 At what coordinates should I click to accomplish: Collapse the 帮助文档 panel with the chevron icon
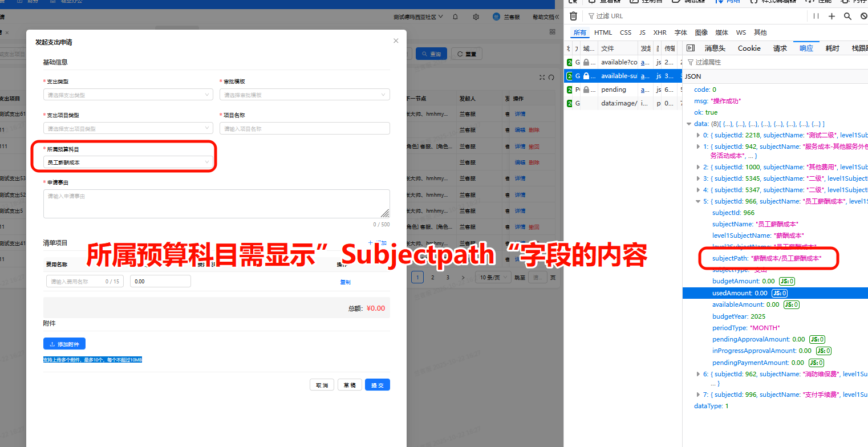(x=557, y=17)
